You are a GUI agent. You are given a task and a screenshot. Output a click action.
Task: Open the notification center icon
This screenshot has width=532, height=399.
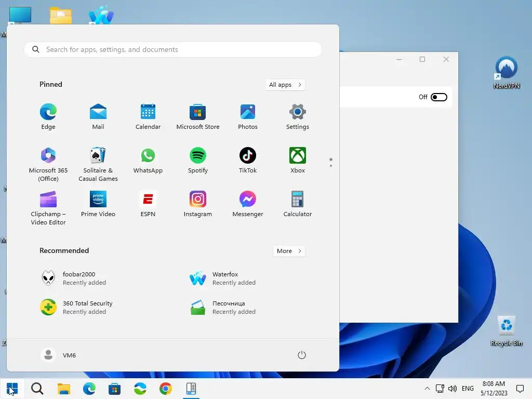click(520, 389)
